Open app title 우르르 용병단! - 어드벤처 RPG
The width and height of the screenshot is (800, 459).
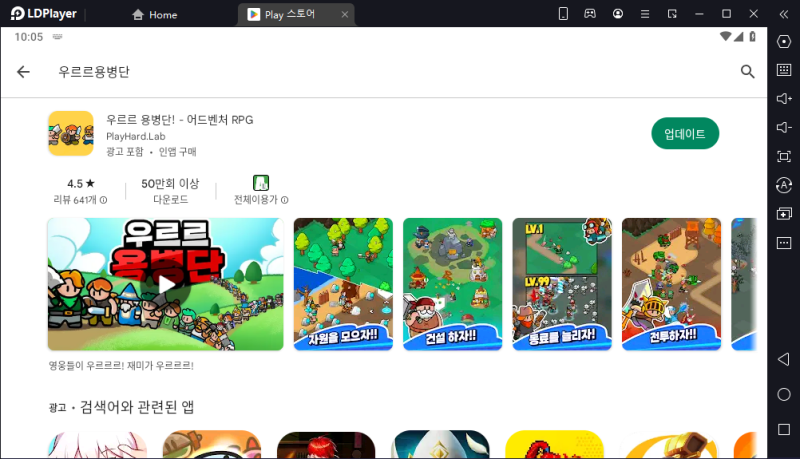(x=180, y=120)
